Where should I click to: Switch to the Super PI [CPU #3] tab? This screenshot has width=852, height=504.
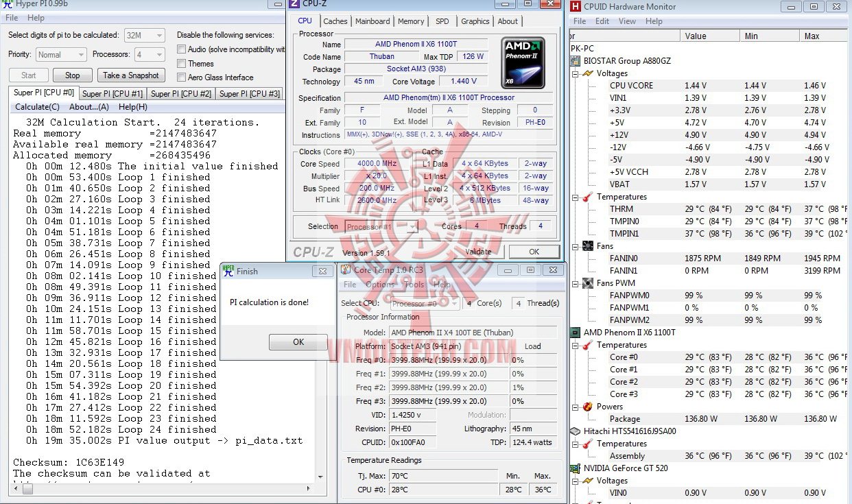tap(250, 94)
